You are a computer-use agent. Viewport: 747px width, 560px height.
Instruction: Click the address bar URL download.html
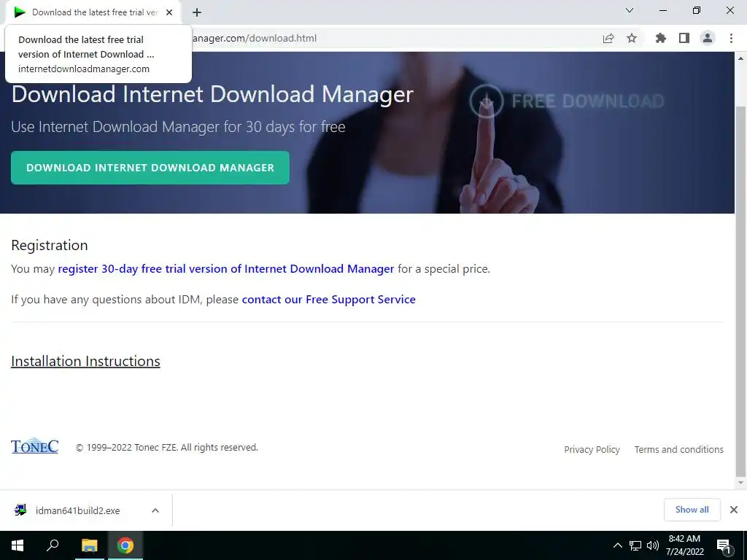click(255, 38)
